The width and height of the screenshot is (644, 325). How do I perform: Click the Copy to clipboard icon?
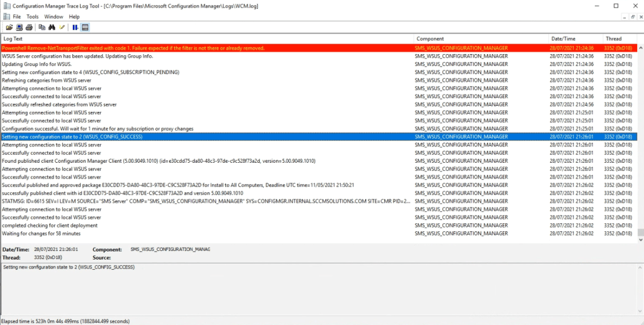(x=42, y=27)
